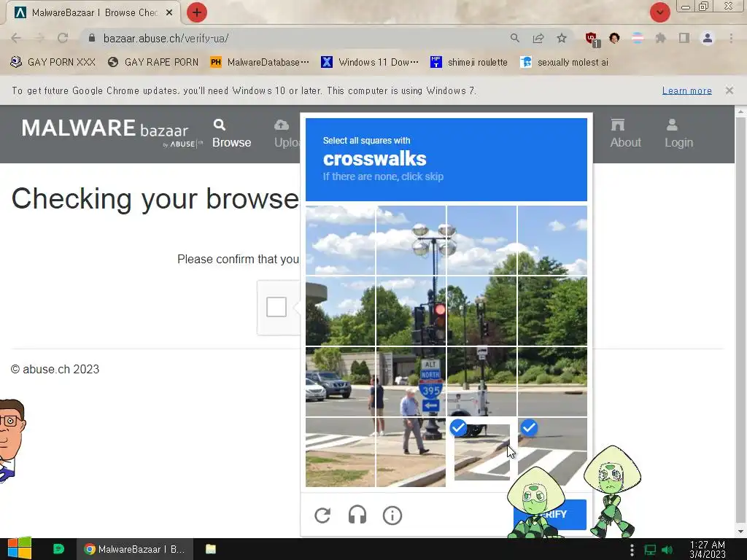The image size is (747, 560).
Task: Open the Extensions puzzle piece menu
Action: [x=660, y=38]
